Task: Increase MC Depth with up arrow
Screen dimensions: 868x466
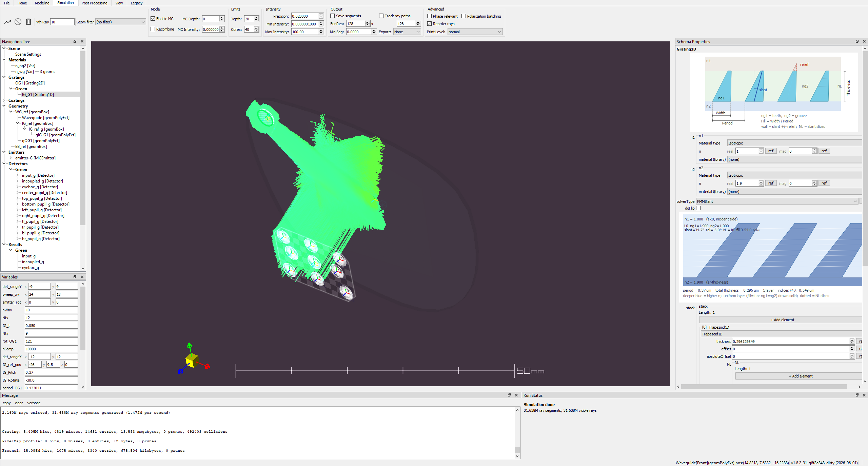Action: [x=222, y=18]
